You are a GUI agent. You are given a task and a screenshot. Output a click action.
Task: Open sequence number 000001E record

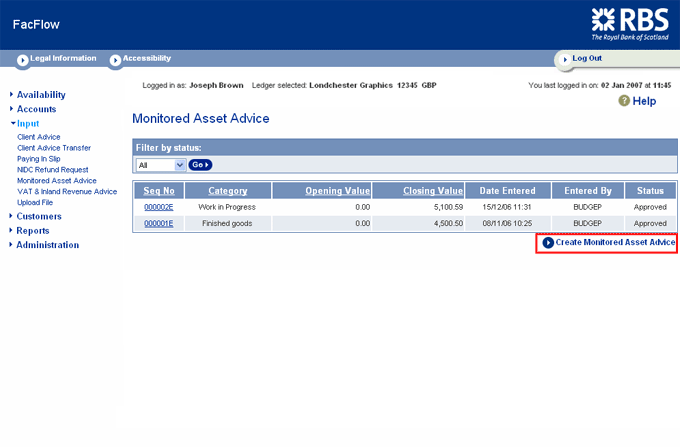159,224
